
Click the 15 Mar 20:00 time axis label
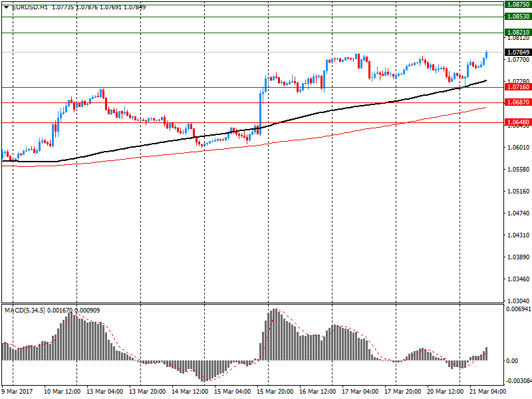275,392
